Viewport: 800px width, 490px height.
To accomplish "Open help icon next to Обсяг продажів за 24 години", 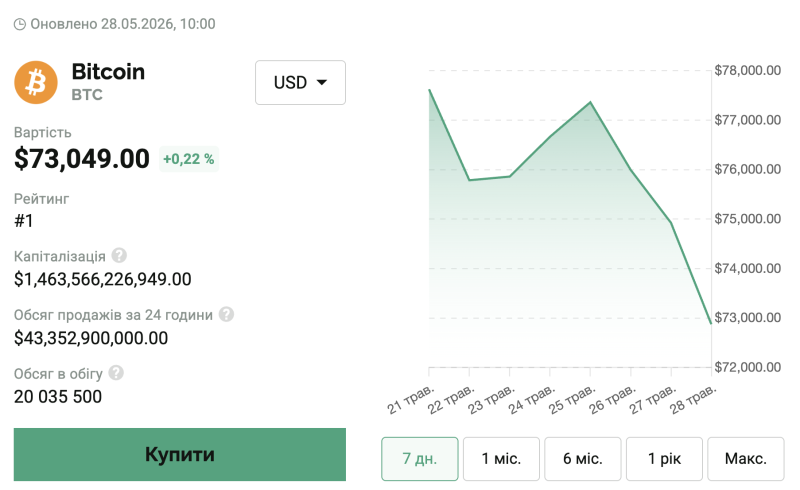I will click(x=227, y=314).
